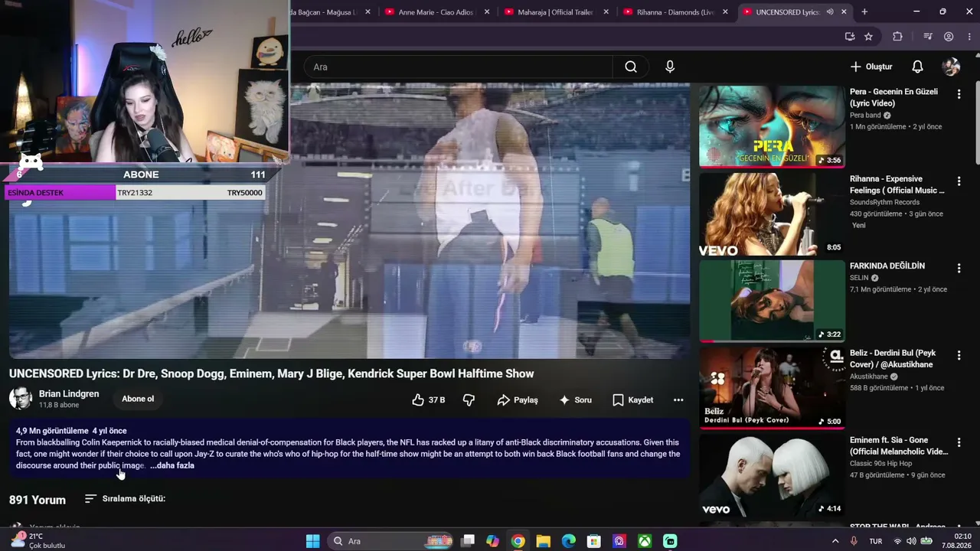Open the Chrome profile icon

[949, 36]
